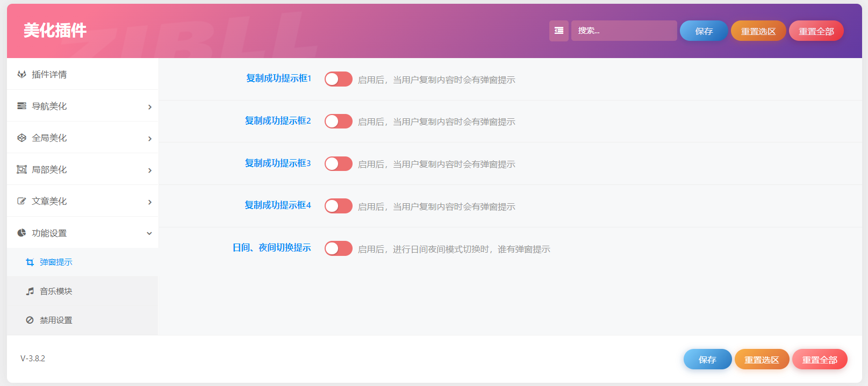Click the 功能设置 pie chart icon

coord(21,233)
